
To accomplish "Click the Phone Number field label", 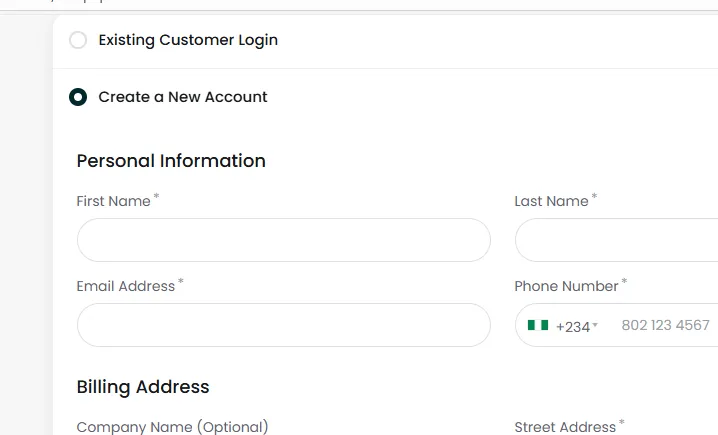I will coord(566,286).
